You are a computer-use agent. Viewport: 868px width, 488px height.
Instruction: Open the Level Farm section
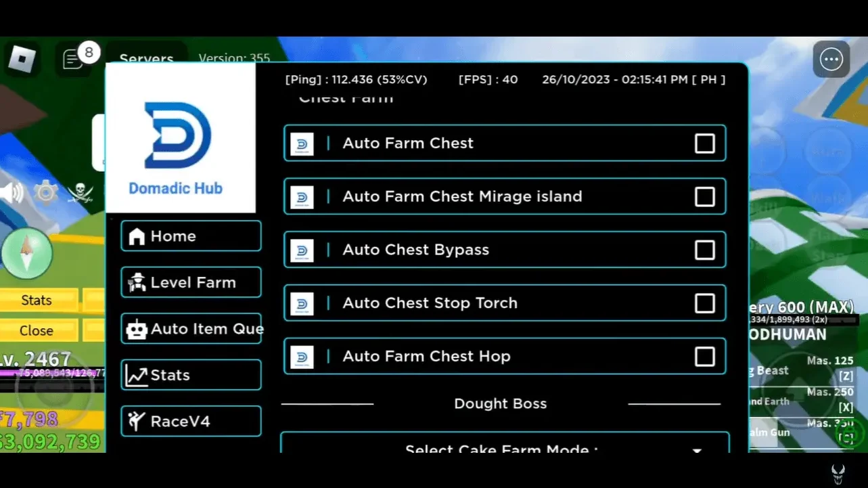tap(191, 282)
